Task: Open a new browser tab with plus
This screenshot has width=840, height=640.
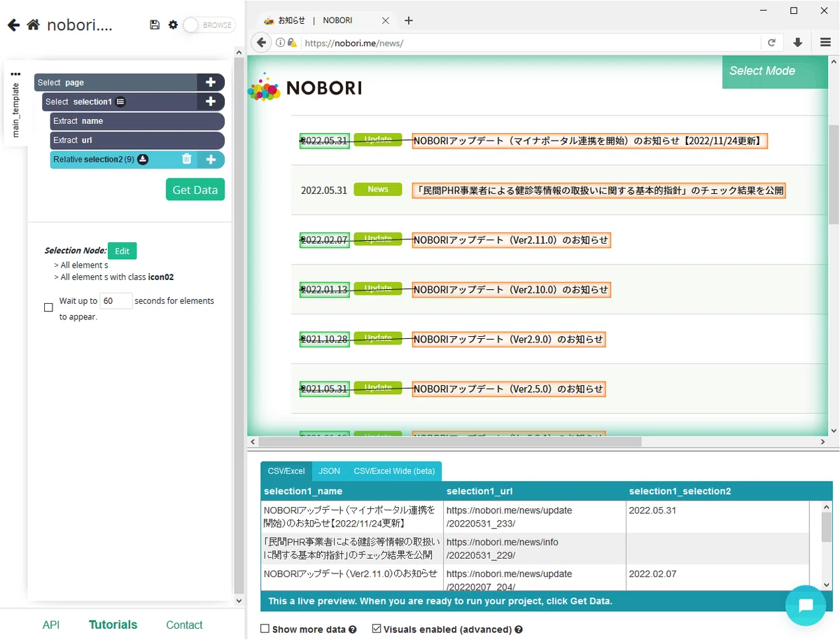Action: pos(409,20)
